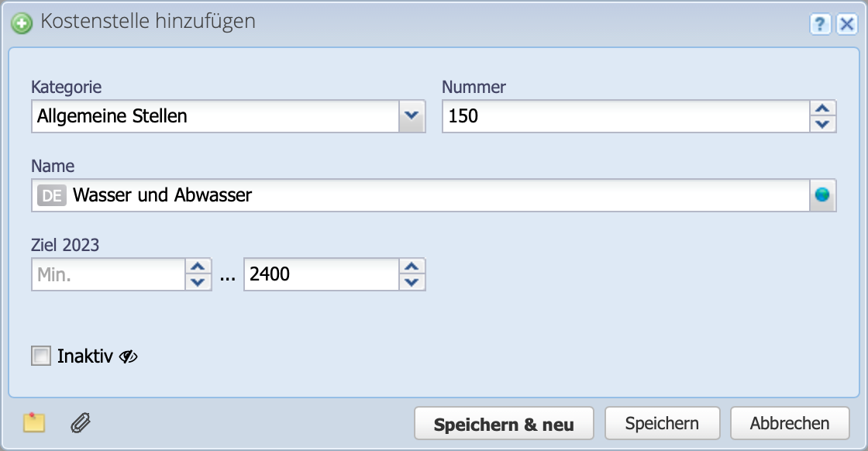Screen dimensions: 868x451
Task: Click the up arrow on the Min field
Action: point(200,267)
